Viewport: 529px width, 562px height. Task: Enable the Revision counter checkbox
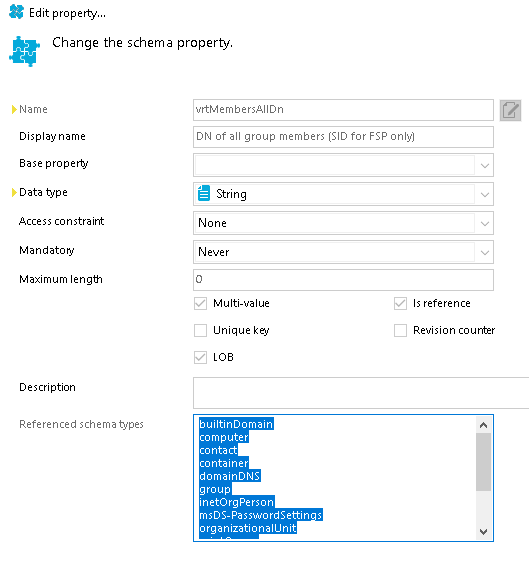[x=400, y=330]
